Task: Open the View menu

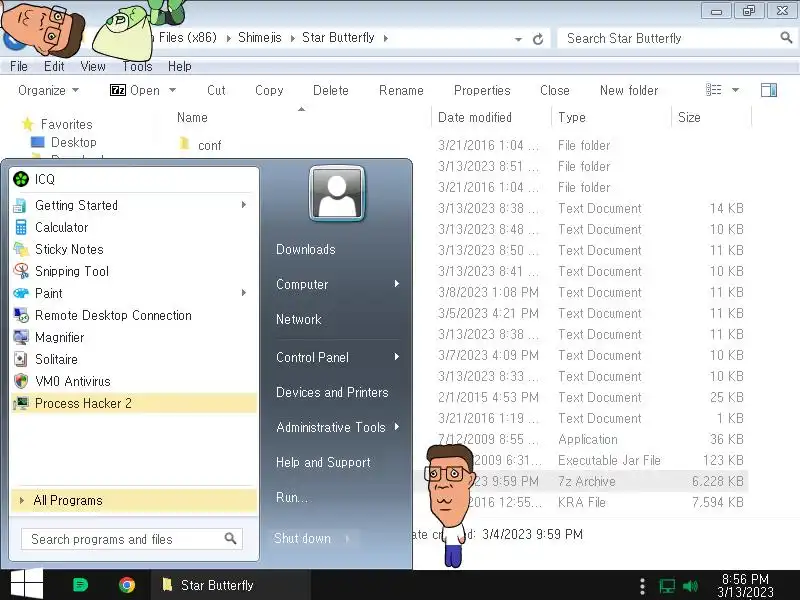Action: click(x=93, y=66)
